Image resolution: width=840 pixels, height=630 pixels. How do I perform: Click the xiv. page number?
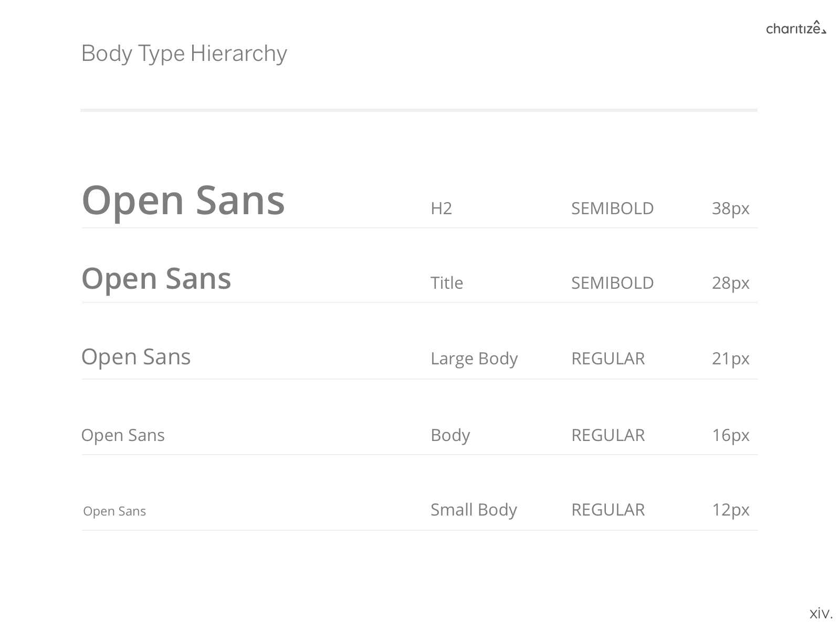(x=821, y=613)
